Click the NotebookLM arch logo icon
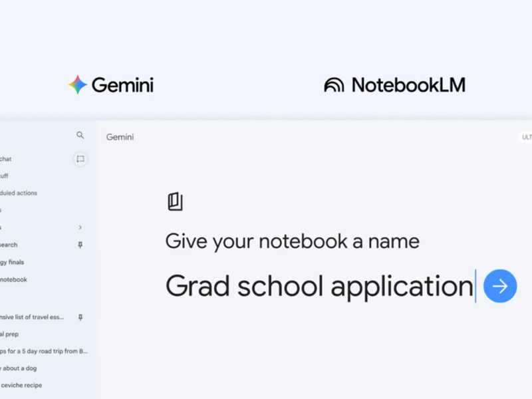 click(334, 85)
